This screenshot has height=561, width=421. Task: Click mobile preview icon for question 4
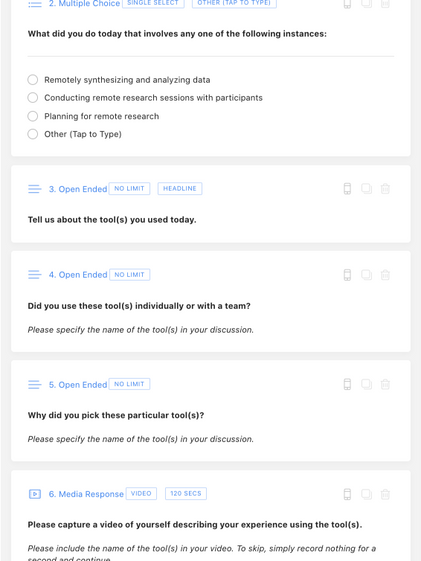point(347,275)
